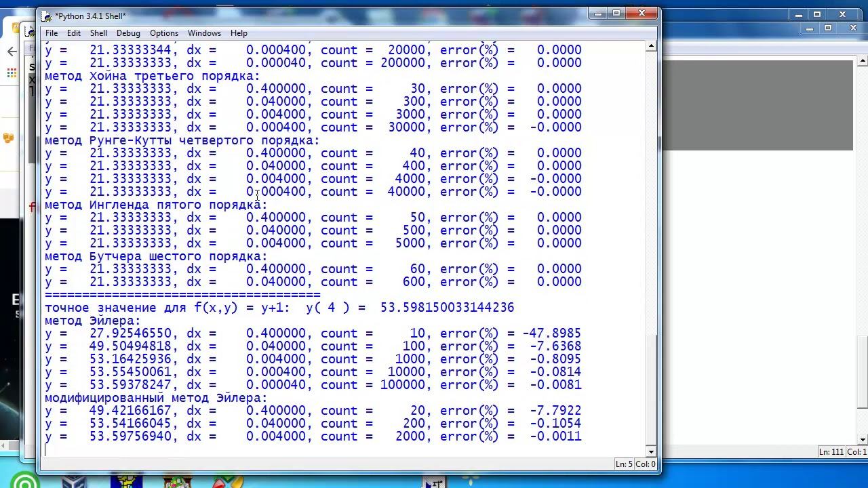This screenshot has height=488, width=868.
Task: Close the second background window
Action: 853,28
